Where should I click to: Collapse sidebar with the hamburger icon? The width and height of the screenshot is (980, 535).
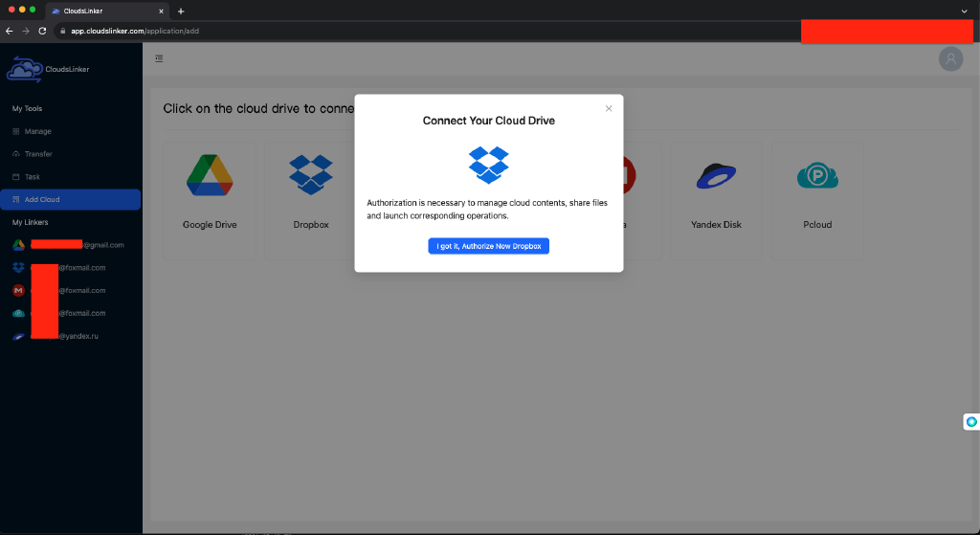(160, 58)
